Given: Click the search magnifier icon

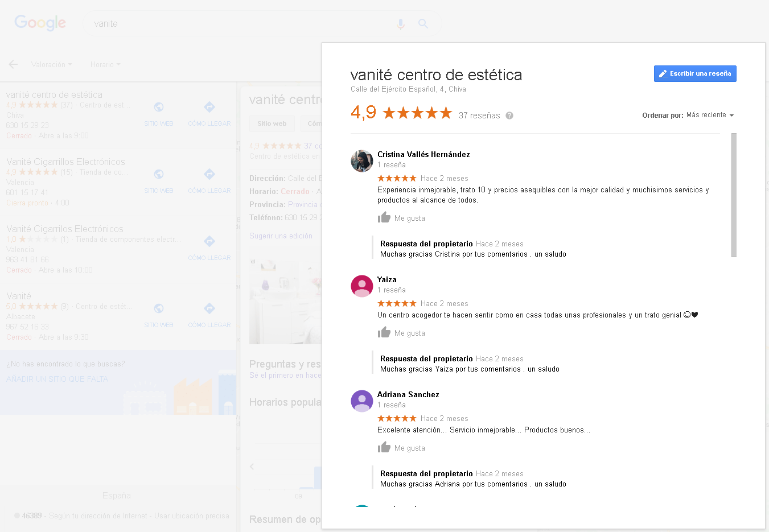Looking at the screenshot, I should 423,24.
